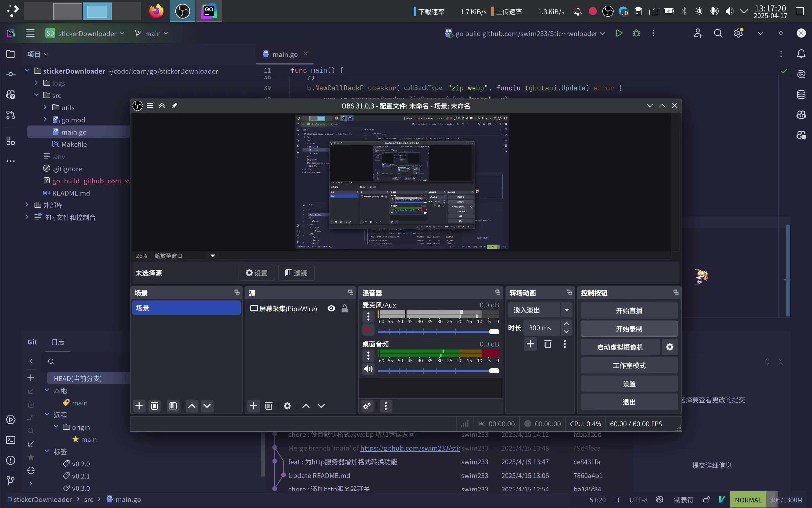Open 淡入淡出 transition dropdown
812x508 pixels.
point(540,310)
